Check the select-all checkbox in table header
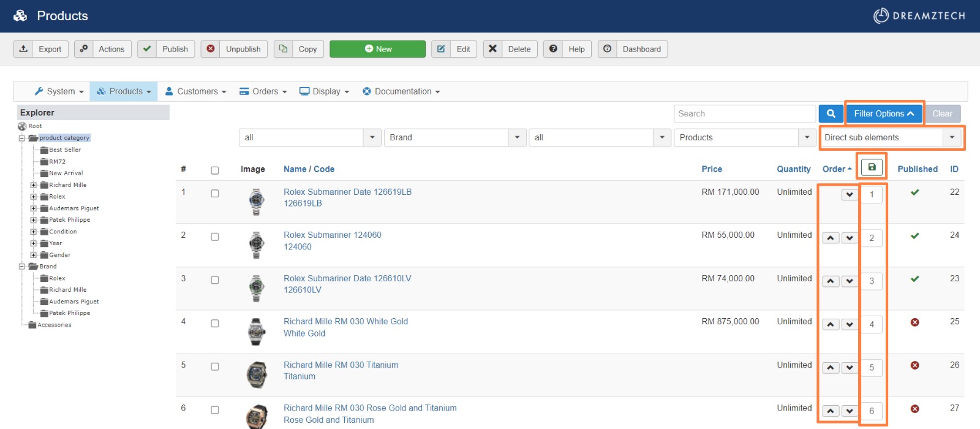The height and width of the screenshot is (429, 980). pos(215,170)
